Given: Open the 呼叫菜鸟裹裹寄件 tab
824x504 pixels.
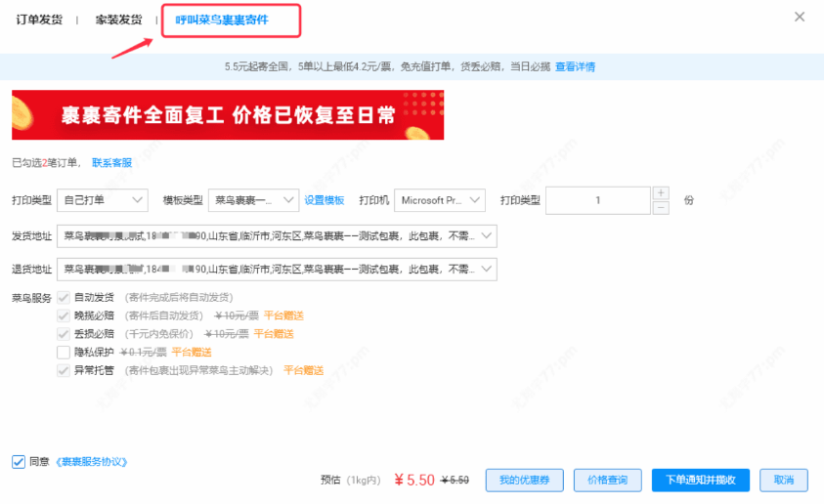Looking at the screenshot, I should (x=222, y=20).
